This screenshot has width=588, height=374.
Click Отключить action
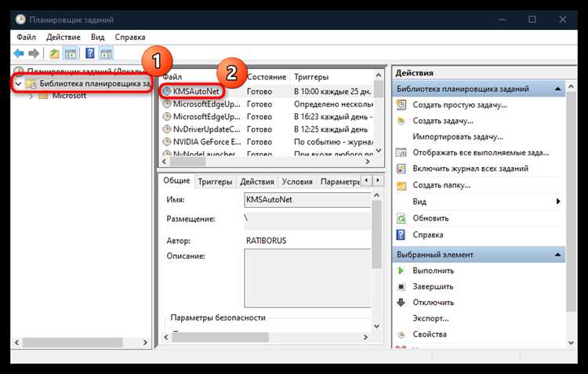coord(433,303)
